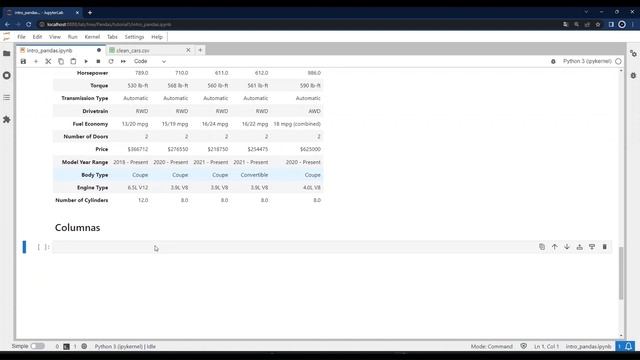Insert a cell below via cell toolbar
The height and width of the screenshot is (360, 640).
pos(592,247)
